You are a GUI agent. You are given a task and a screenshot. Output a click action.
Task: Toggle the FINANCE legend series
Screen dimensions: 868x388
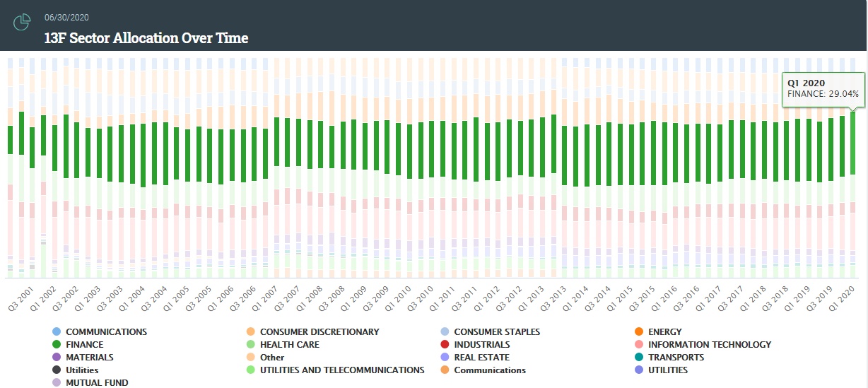pyautogui.click(x=84, y=344)
